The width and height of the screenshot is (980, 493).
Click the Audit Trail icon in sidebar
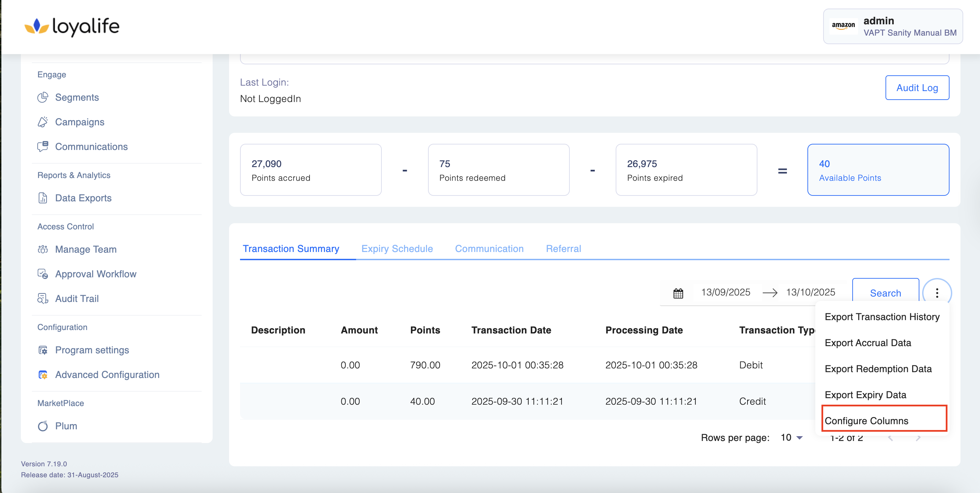point(42,299)
